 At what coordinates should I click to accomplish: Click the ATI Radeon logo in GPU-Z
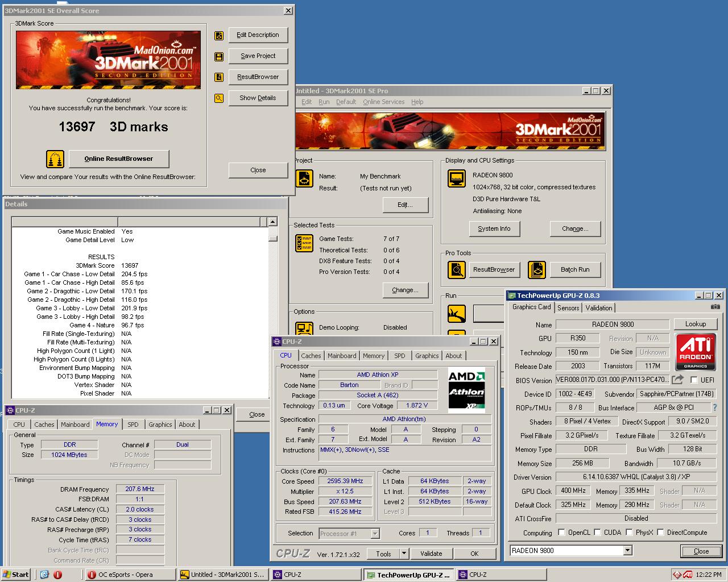[x=695, y=352]
